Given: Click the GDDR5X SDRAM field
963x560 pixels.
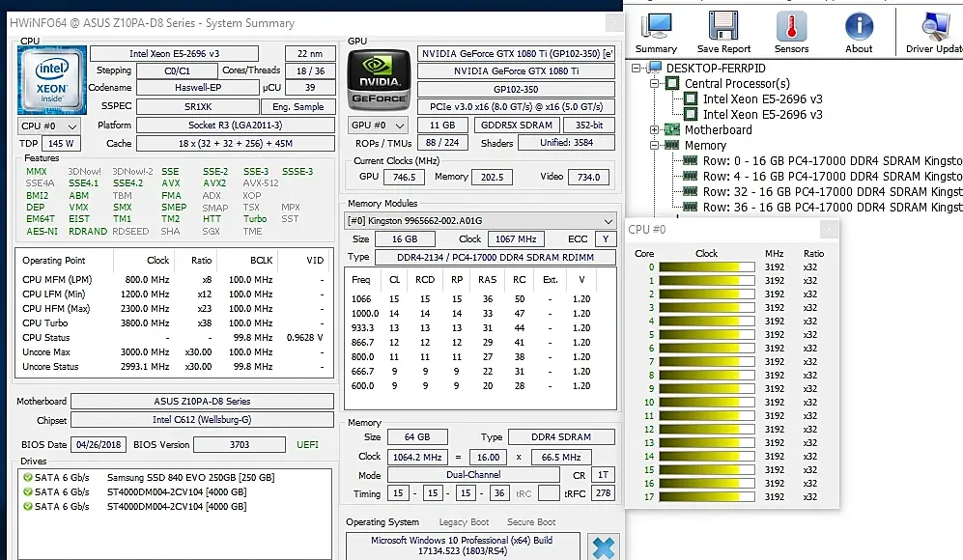Looking at the screenshot, I should coord(517,126).
